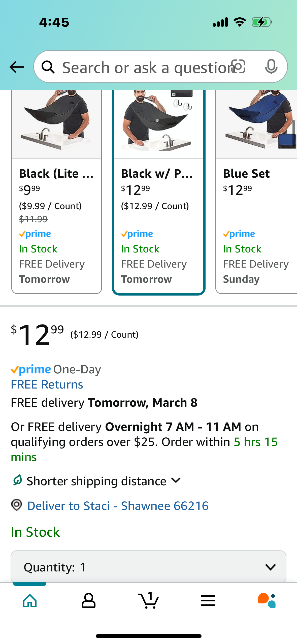Open the shopping cart icon
297x644 pixels.
click(148, 600)
